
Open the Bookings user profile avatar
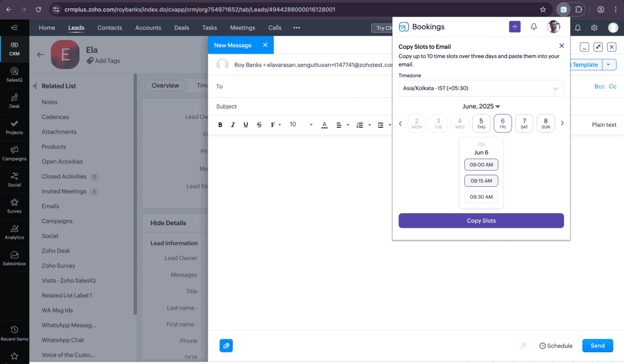pyautogui.click(x=554, y=27)
